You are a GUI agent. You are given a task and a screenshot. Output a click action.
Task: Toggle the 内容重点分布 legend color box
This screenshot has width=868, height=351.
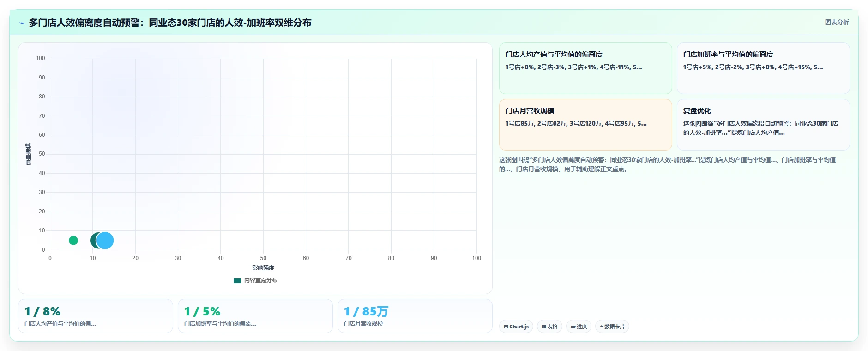tap(237, 280)
